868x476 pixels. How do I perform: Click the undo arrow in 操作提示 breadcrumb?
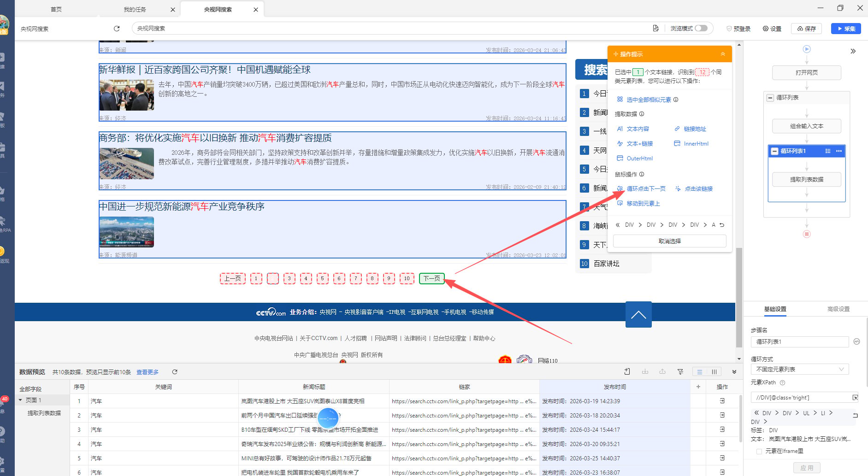pos(722,225)
